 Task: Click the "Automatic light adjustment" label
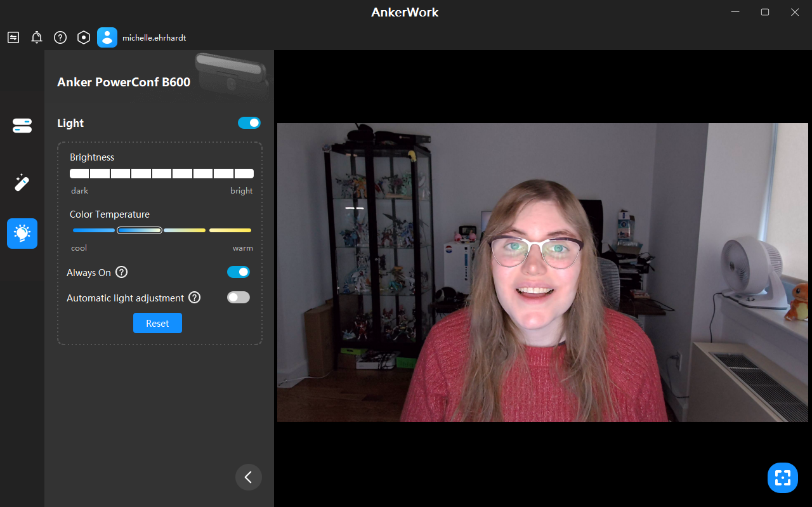click(x=126, y=298)
